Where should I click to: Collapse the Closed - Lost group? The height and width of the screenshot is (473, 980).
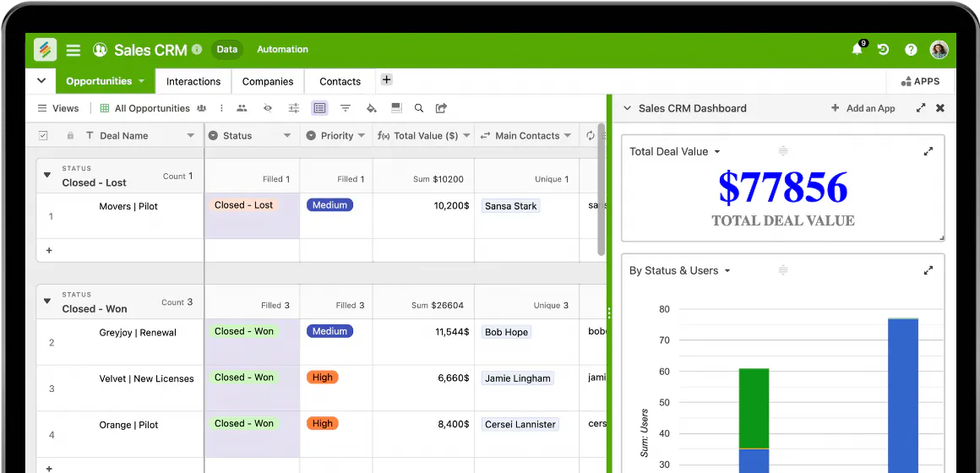coord(46,175)
